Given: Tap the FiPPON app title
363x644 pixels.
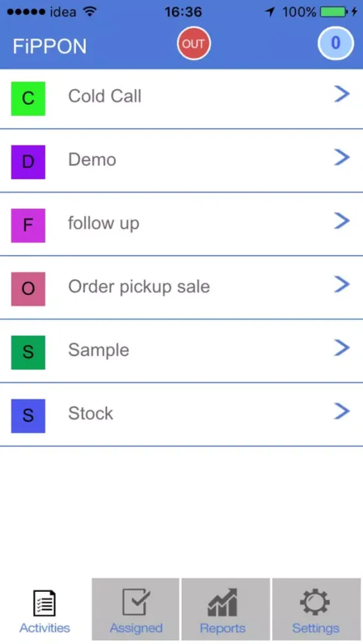Looking at the screenshot, I should click(x=50, y=46).
